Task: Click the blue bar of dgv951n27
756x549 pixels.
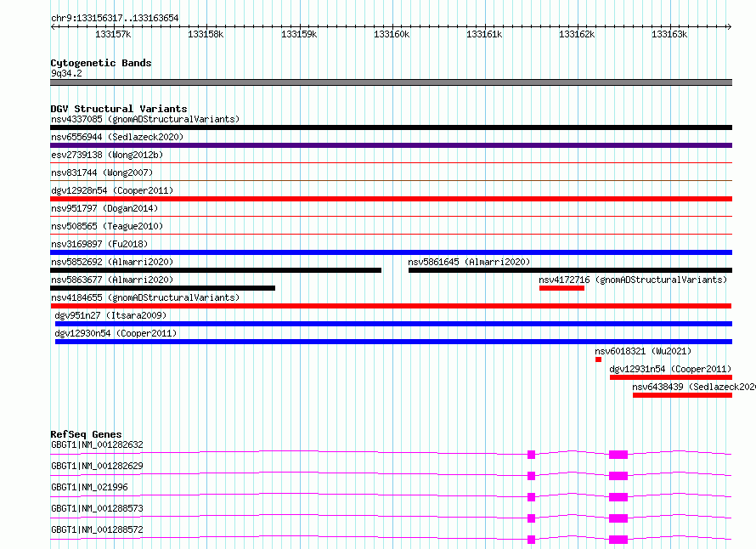Action: [x=393, y=324]
